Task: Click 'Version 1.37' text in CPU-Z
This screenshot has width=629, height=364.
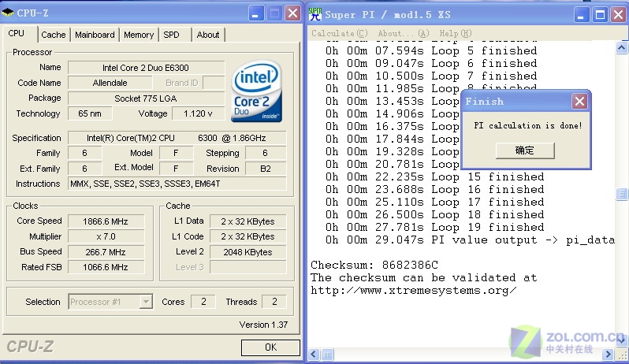Action: (263, 325)
